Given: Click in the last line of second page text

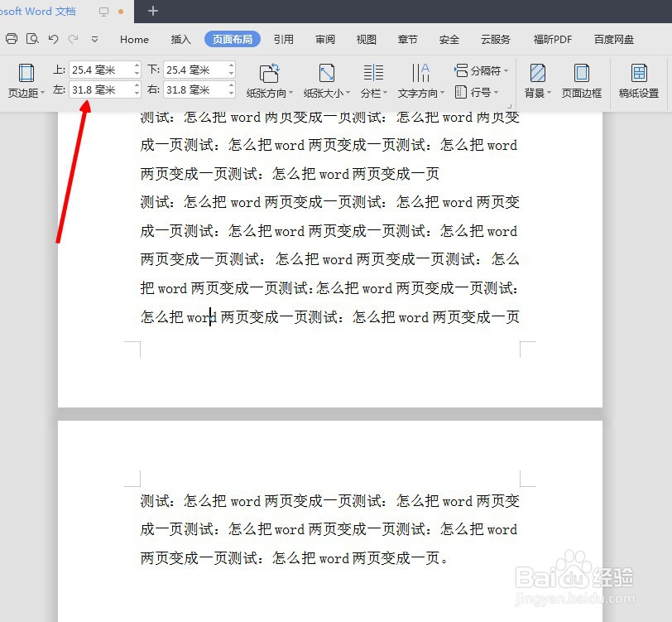Looking at the screenshot, I should click(294, 558).
